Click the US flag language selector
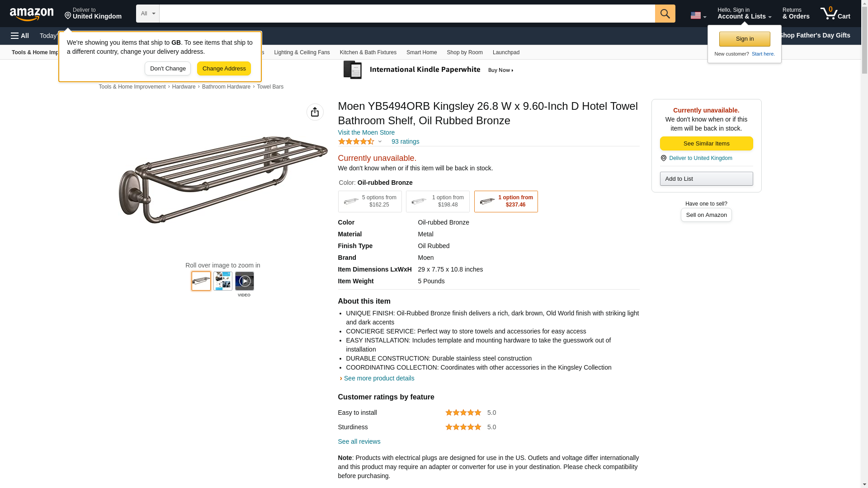868x488 pixels. pyautogui.click(x=698, y=15)
